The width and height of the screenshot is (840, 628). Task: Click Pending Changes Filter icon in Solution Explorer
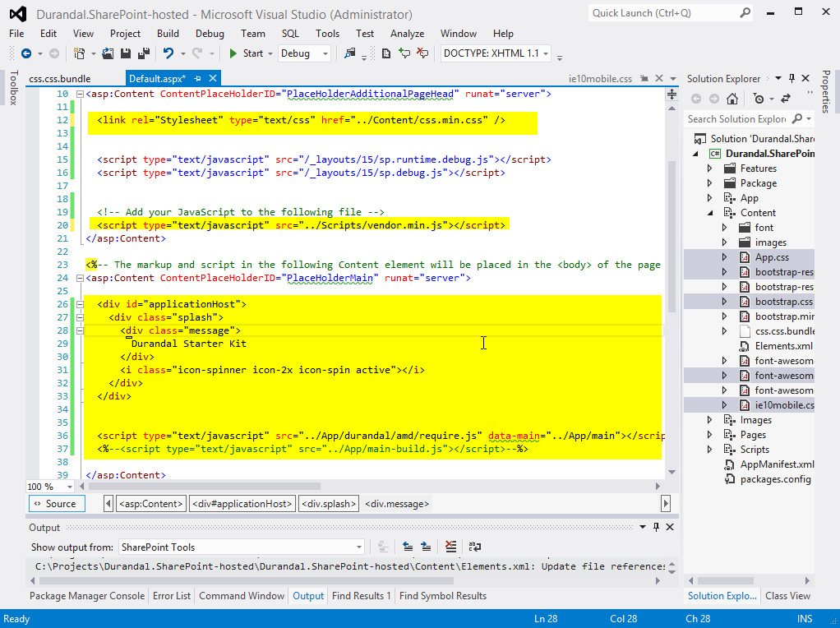point(759,99)
